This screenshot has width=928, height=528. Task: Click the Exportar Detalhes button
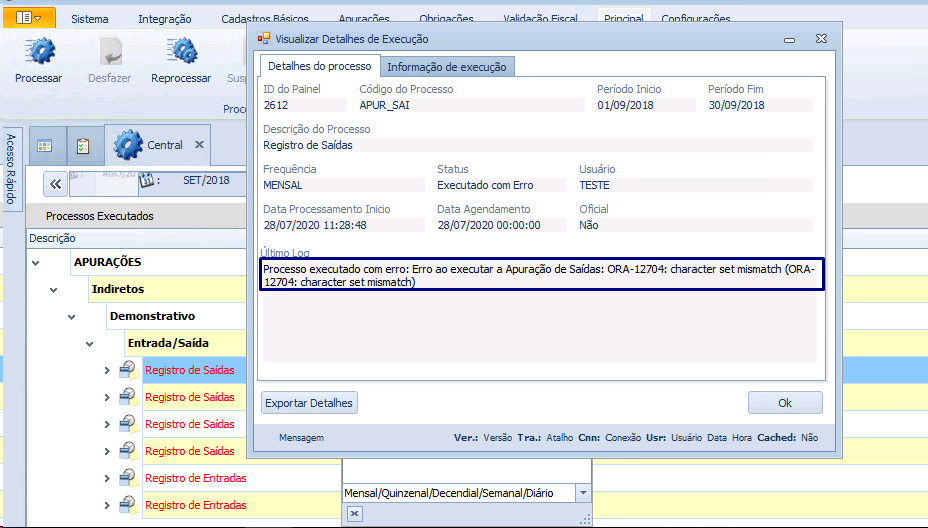point(309,403)
